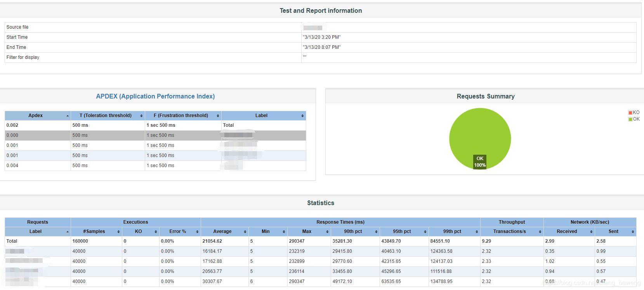644x290 pixels.
Task: Select sent value 2.58 in Total row
Action: pos(601,241)
